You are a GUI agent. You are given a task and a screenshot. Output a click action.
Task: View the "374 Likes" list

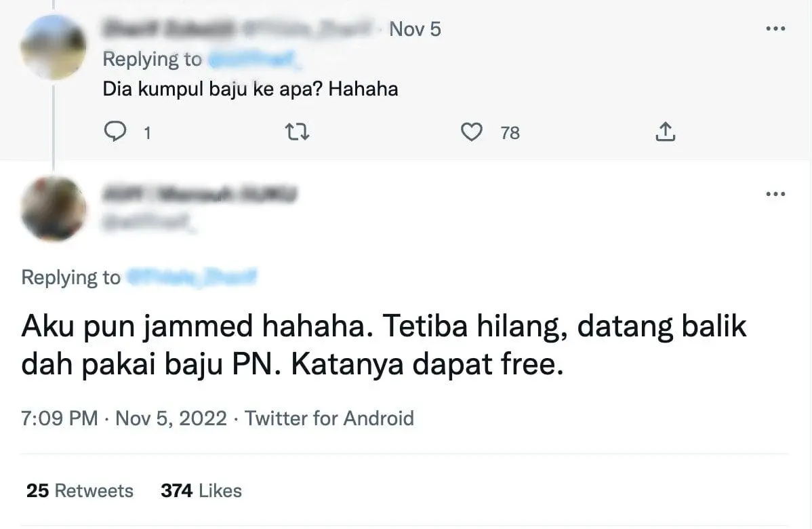point(201,490)
